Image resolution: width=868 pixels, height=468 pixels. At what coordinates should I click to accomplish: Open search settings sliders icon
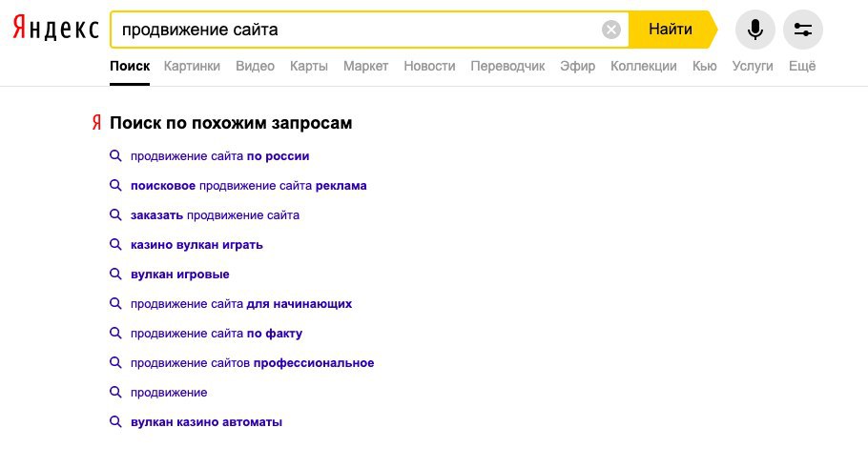pyautogui.click(x=803, y=30)
